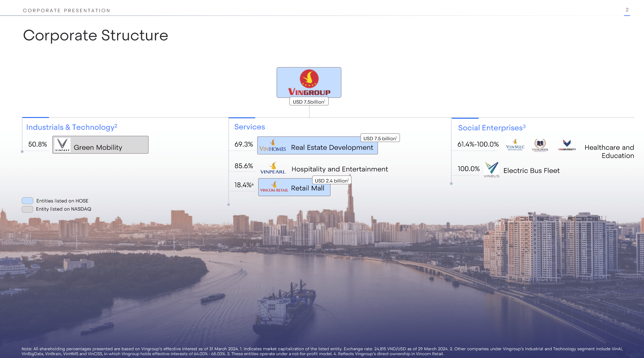Click the VinBus logo
Image resolution: width=644 pixels, height=358 pixels.
tap(492, 170)
